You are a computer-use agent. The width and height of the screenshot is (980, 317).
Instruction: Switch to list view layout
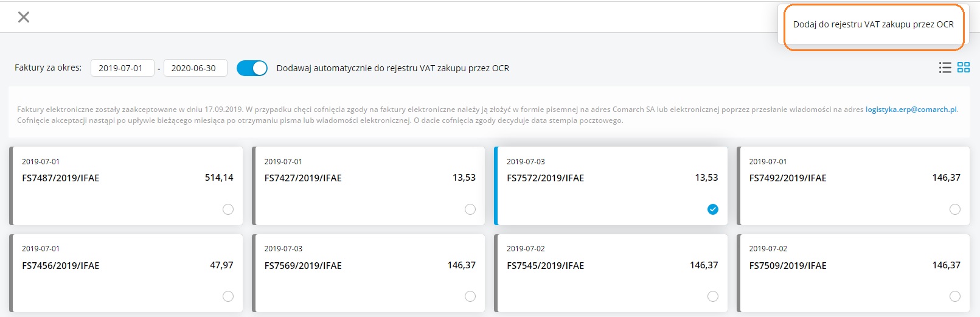click(x=945, y=68)
